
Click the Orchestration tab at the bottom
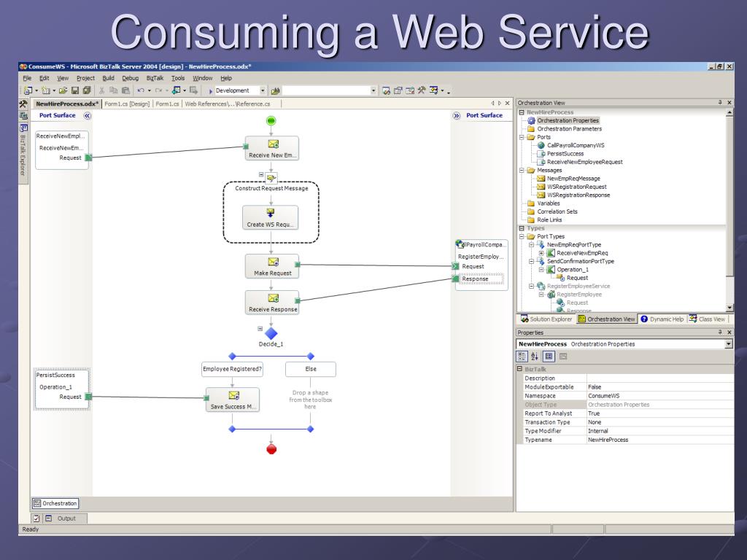[x=55, y=503]
